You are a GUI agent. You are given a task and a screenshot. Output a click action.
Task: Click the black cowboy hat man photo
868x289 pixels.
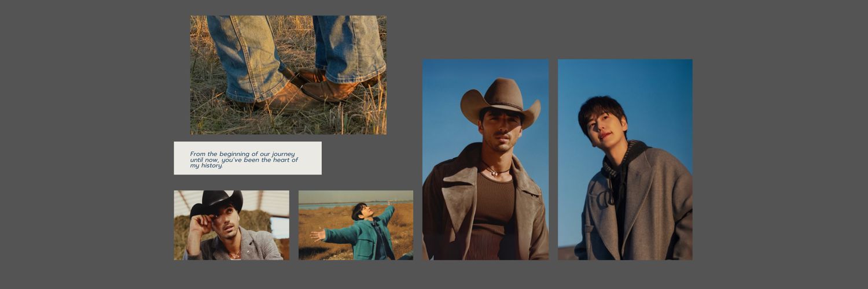coord(231,225)
